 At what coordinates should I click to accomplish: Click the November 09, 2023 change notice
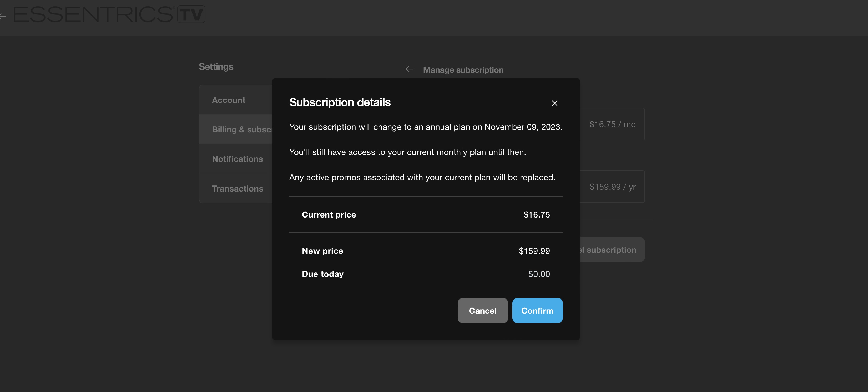point(426,127)
